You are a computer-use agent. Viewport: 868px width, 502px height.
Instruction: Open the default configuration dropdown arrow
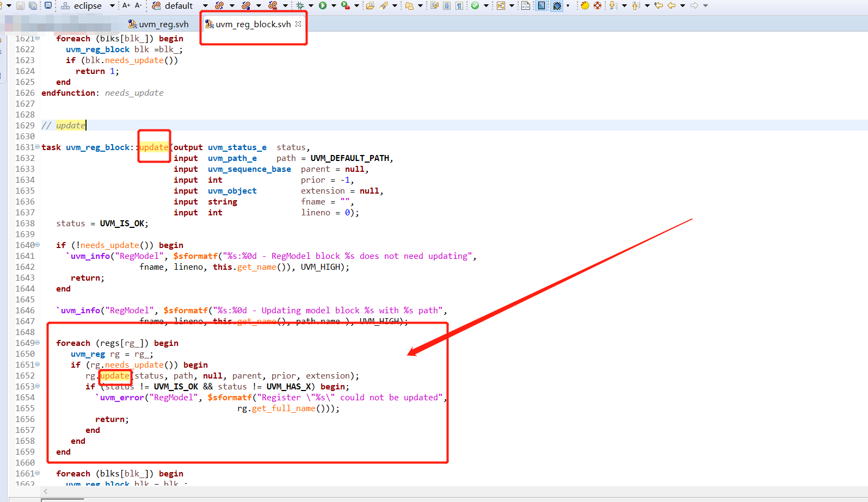point(205,5)
